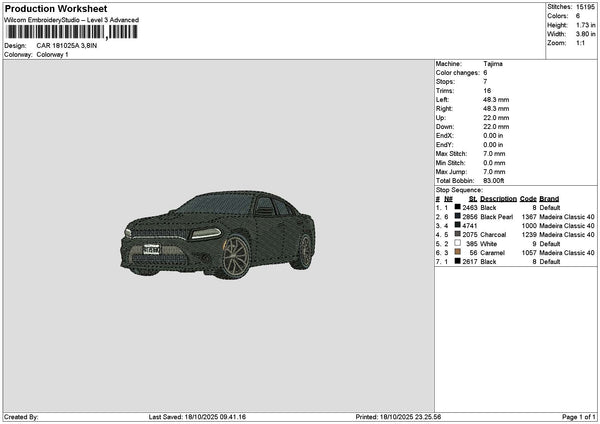Click the 'Madeira Classic 40' brand for Caramel
The image size is (600, 424).
[567, 253]
